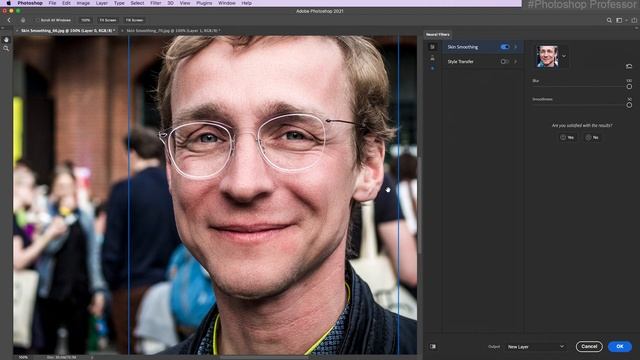This screenshot has width=640, height=360.
Task: Open the Filter menu
Action: 156,3
